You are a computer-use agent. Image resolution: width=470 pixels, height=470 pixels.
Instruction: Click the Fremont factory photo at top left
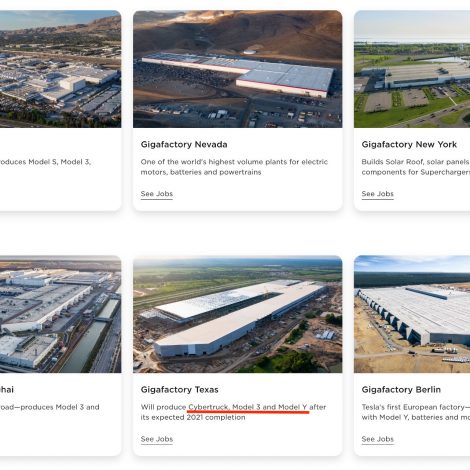(60, 69)
